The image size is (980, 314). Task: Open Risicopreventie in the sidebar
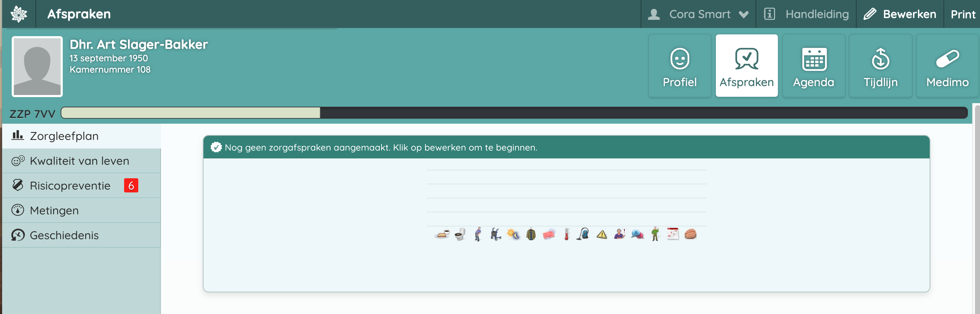click(x=71, y=185)
